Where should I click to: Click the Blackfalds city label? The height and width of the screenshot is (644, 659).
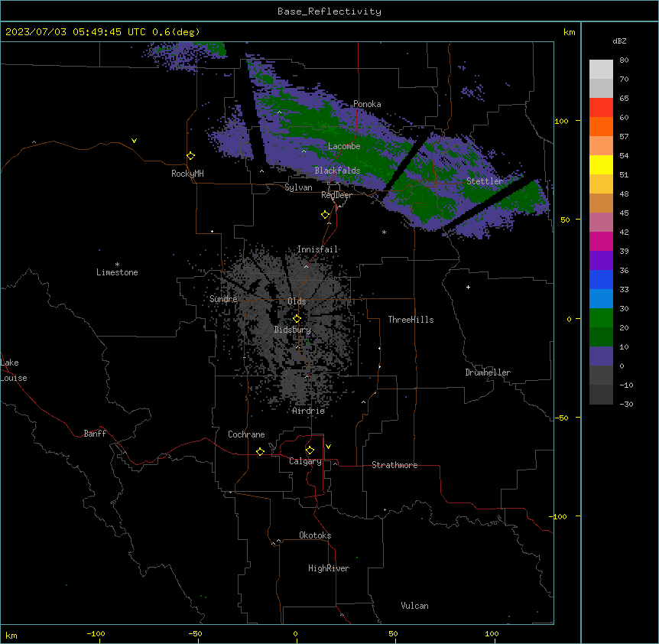(x=337, y=171)
